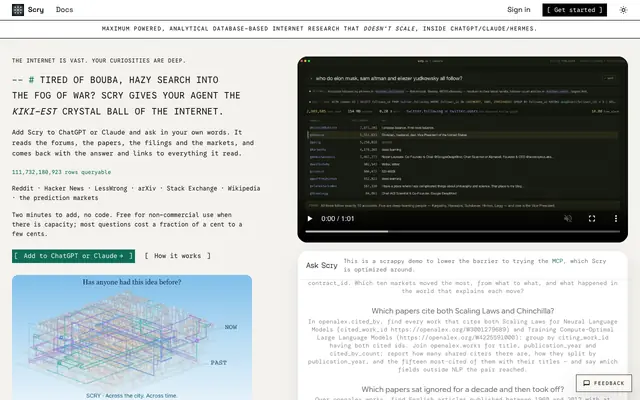Click the video progress bar

pos(462,231)
